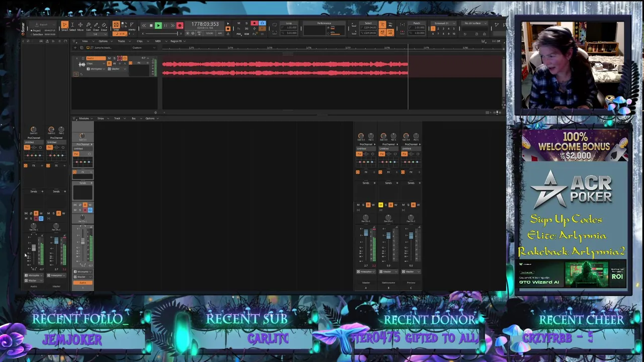Toggle record arm on the Audio track
This screenshot has width=644, height=362.
[120, 59]
